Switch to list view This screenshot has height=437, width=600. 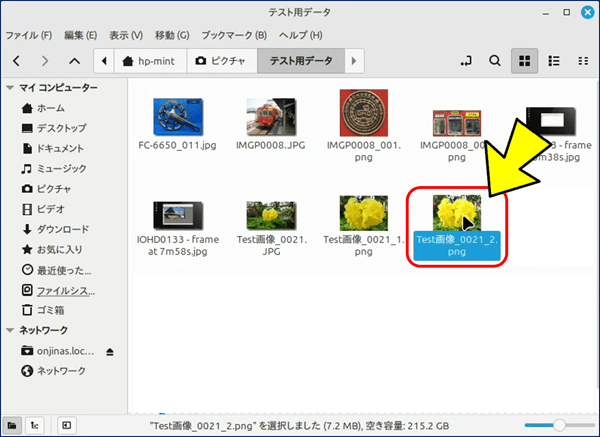coord(553,61)
